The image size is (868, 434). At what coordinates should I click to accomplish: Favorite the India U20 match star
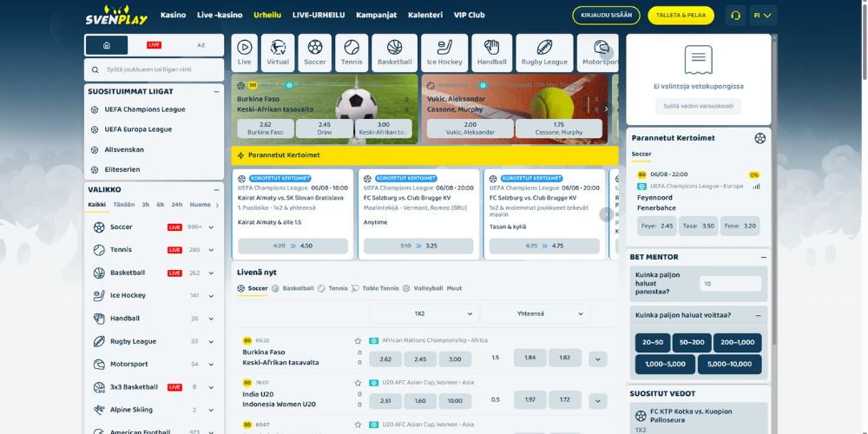pos(358,383)
